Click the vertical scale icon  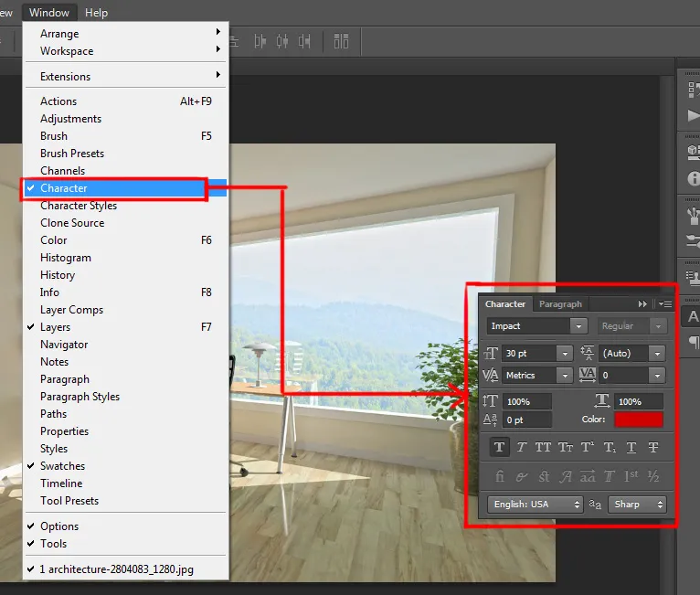click(x=490, y=401)
